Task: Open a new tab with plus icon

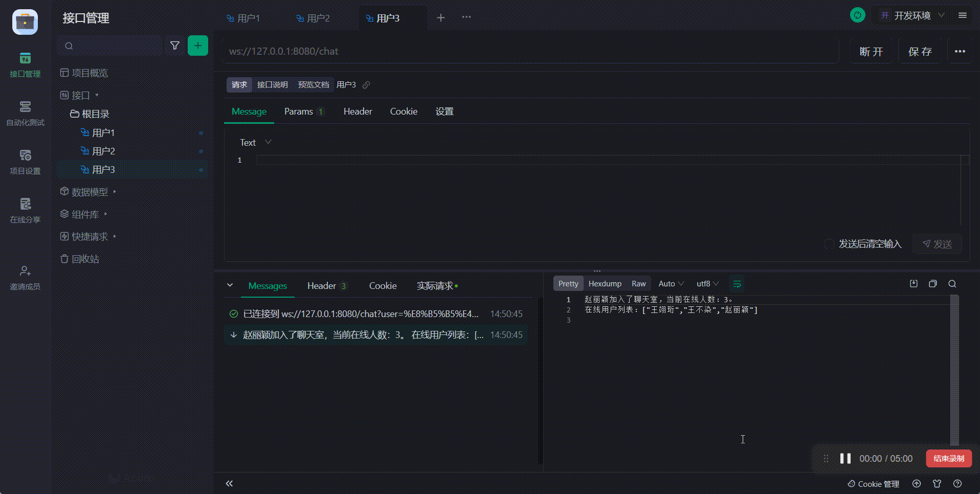Action: [441, 18]
